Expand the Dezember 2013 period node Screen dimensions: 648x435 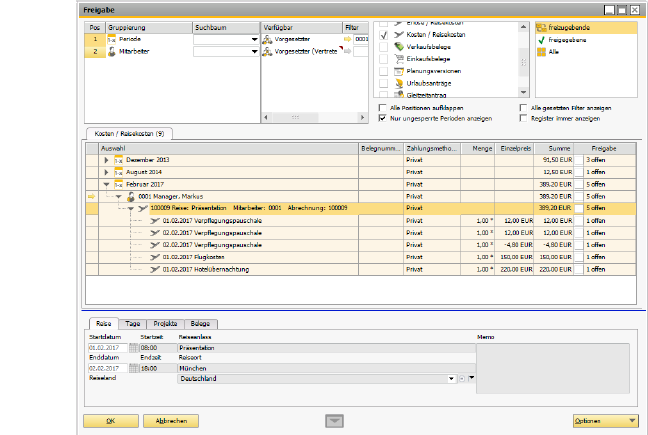pyautogui.click(x=107, y=159)
